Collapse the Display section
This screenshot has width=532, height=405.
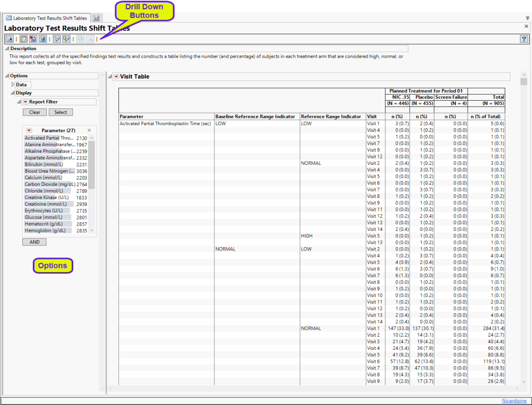tap(13, 93)
